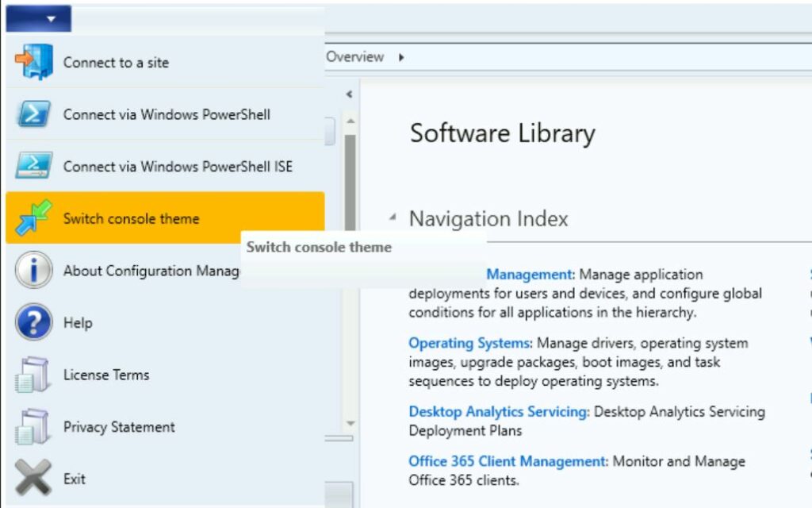812x508 pixels.
Task: Open the Operating Systems link
Action: coord(470,343)
